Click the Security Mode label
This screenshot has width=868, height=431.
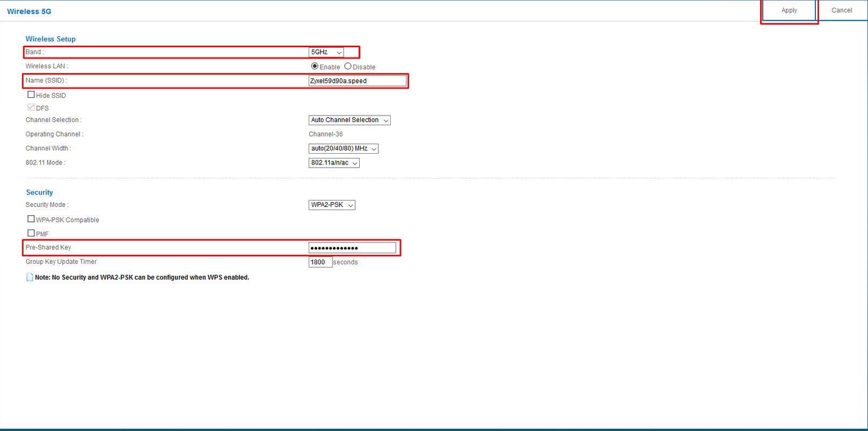click(x=47, y=205)
